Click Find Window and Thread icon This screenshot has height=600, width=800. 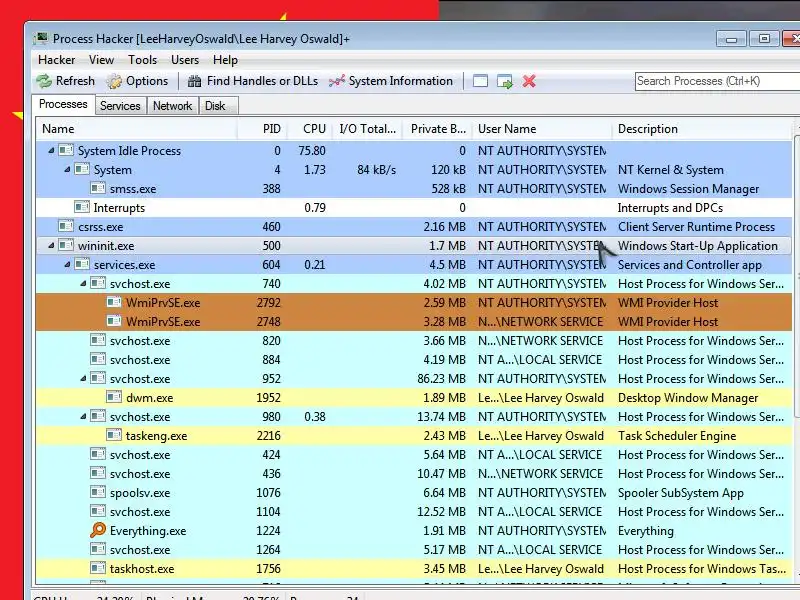(505, 82)
